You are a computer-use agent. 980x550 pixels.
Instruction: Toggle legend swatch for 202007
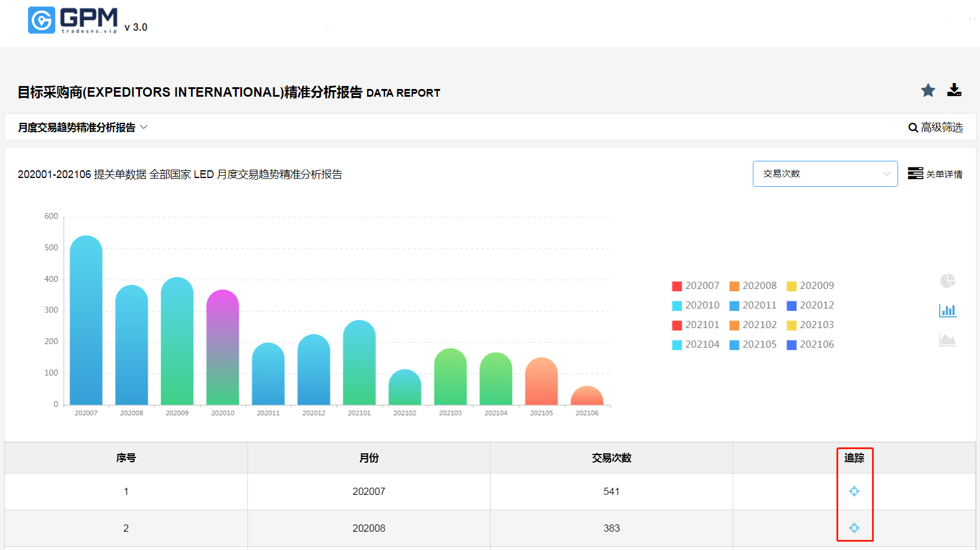pyautogui.click(x=677, y=286)
